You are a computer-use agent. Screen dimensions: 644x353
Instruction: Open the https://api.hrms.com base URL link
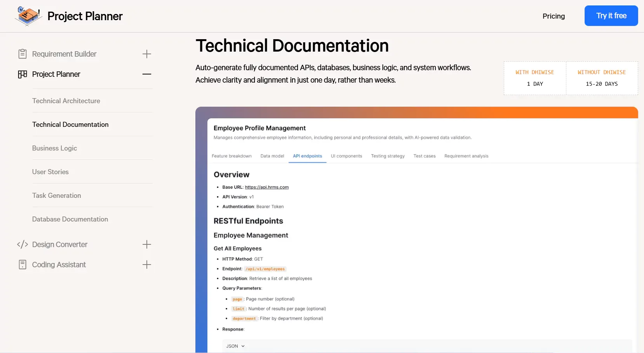click(x=267, y=187)
